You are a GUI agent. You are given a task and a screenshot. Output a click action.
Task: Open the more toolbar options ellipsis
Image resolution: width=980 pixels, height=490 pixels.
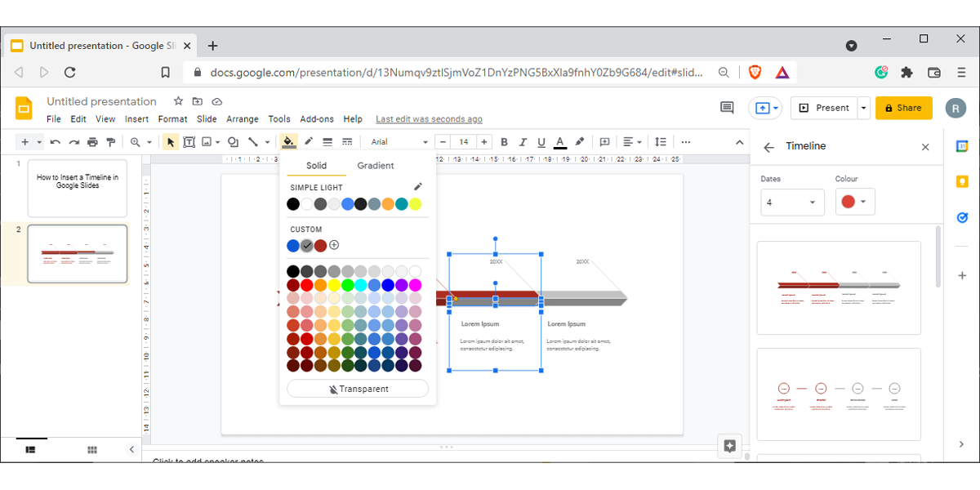click(685, 142)
